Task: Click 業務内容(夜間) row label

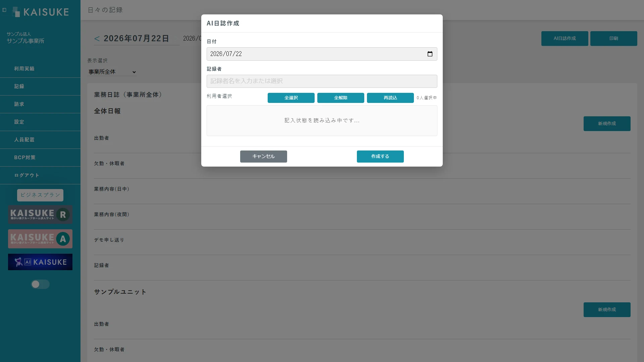Action: point(112,215)
